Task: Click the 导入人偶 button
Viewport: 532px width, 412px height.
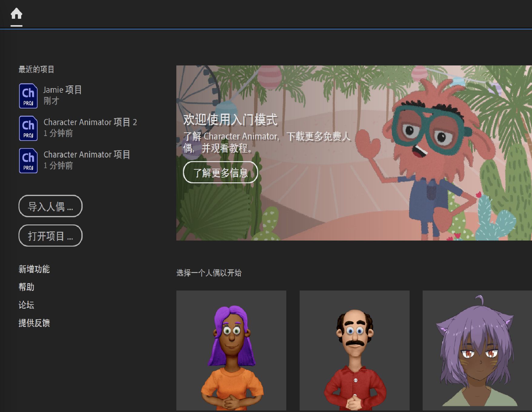Action: click(51, 206)
